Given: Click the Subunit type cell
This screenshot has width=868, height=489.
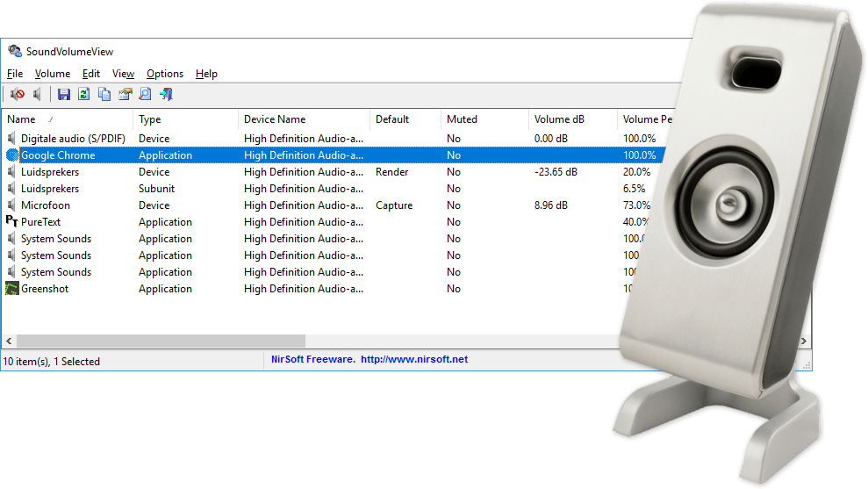Looking at the screenshot, I should 156,188.
